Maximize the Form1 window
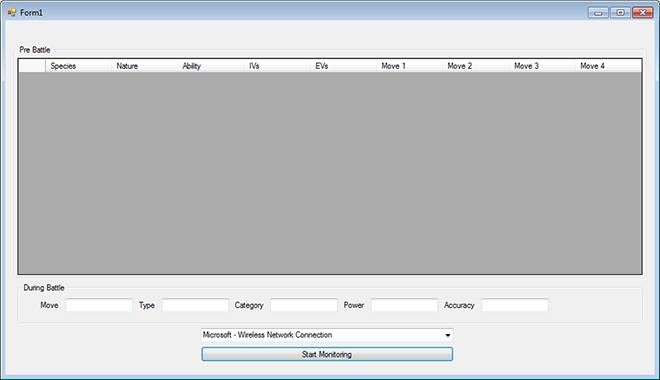 [620, 13]
